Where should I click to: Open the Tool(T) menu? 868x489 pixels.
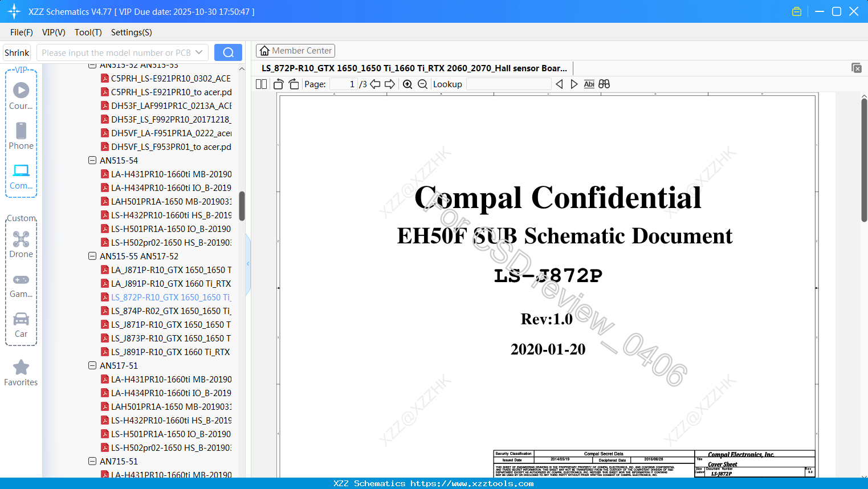tap(88, 32)
